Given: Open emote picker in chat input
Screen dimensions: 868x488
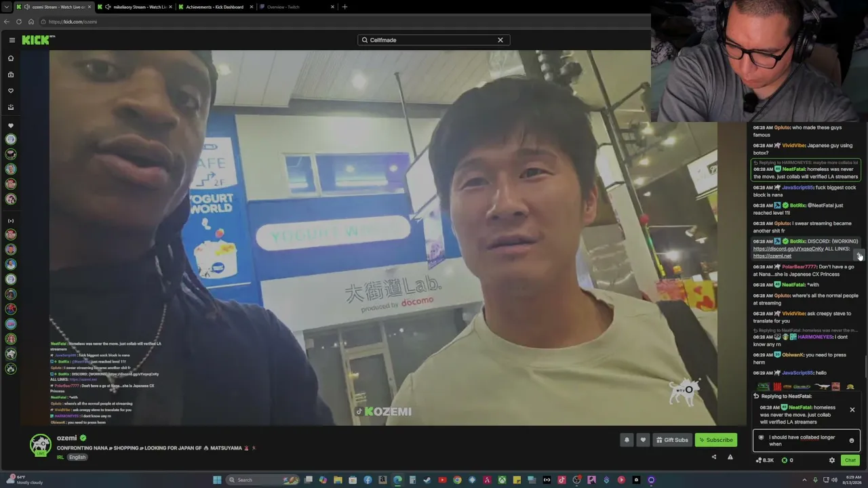Looking at the screenshot, I should point(852,441).
